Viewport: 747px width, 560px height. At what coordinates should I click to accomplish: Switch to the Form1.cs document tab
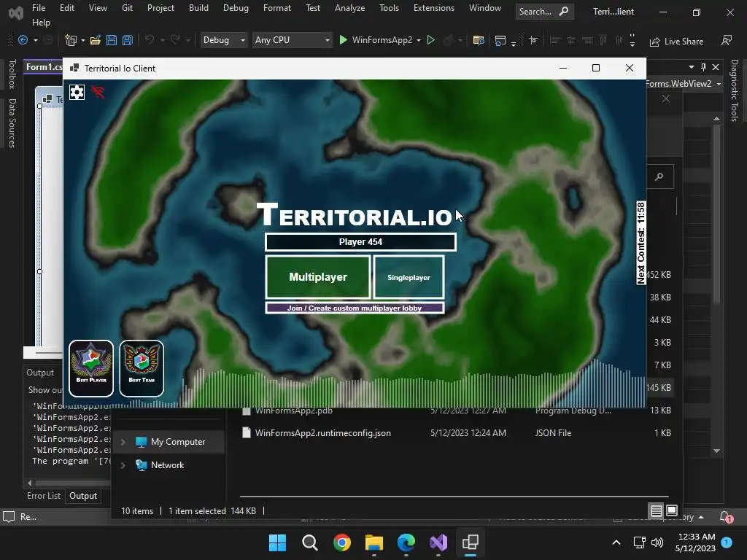coord(43,66)
